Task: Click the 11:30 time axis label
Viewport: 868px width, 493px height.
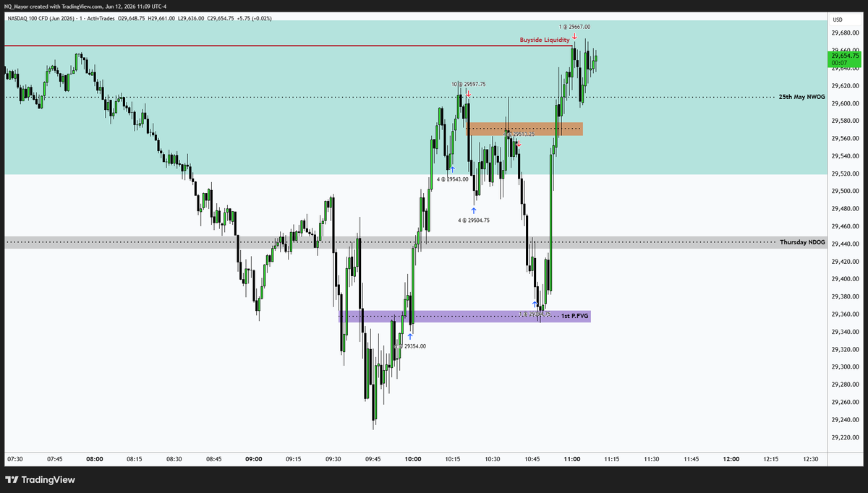Action: tap(651, 459)
